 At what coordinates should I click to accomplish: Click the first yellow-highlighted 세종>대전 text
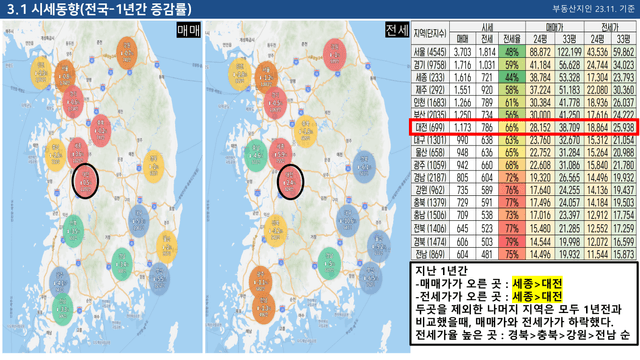537,284
